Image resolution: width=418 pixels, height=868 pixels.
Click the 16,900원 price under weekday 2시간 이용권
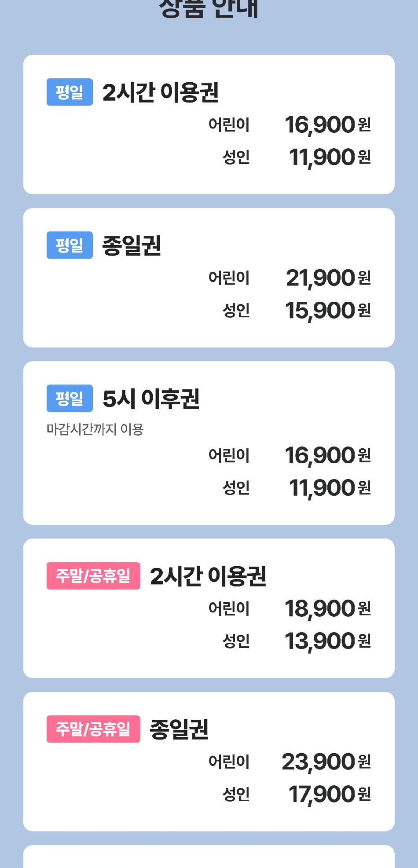(327, 125)
